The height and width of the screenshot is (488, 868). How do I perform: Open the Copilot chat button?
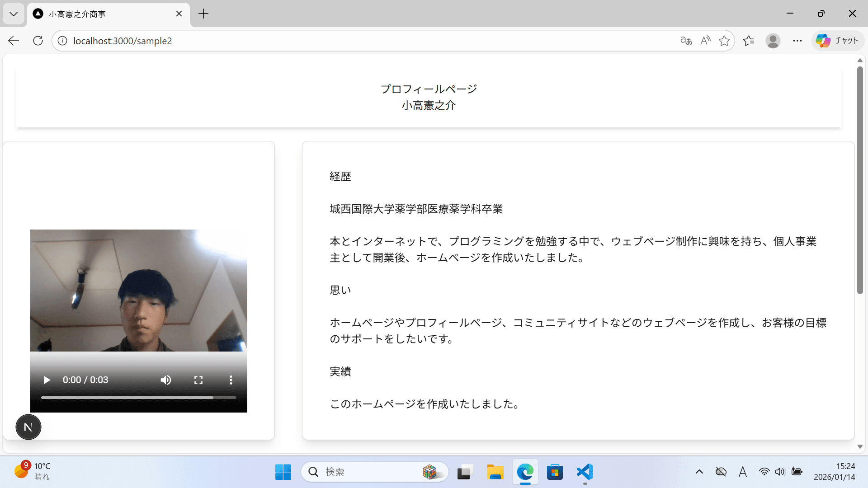pyautogui.click(x=838, y=41)
